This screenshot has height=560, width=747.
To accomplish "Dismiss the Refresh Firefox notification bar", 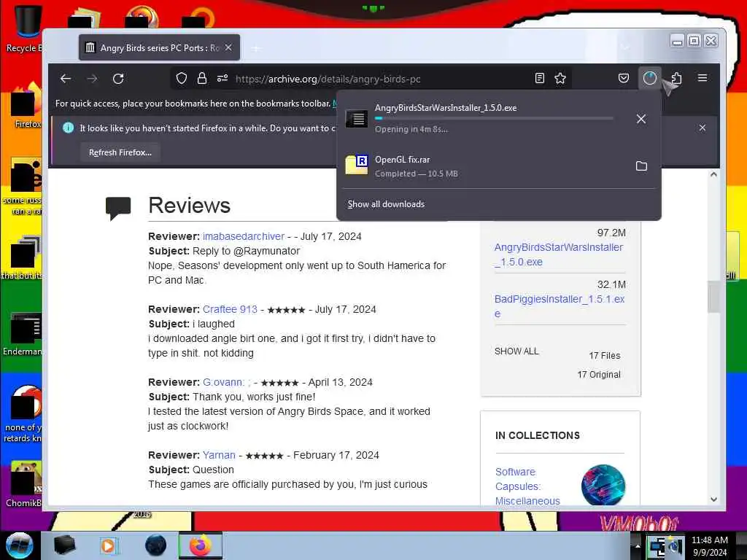I will pyautogui.click(x=703, y=128).
